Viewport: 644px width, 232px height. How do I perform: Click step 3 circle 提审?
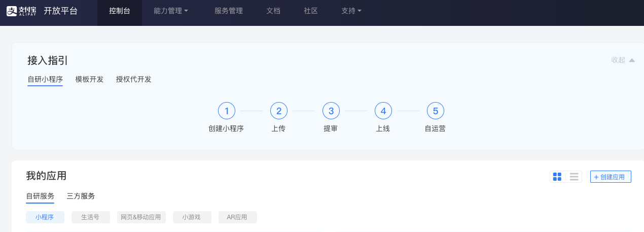(331, 111)
